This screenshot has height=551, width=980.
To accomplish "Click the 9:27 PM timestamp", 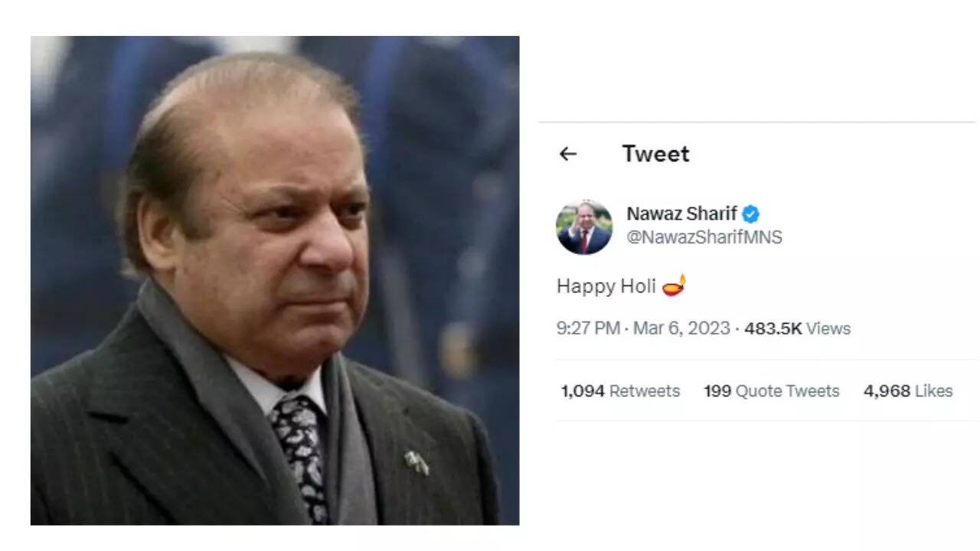I will (588, 328).
